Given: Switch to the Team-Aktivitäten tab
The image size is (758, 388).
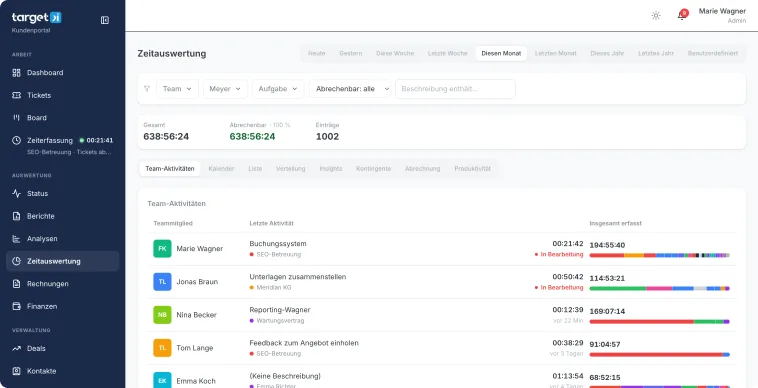Looking at the screenshot, I should 170,169.
